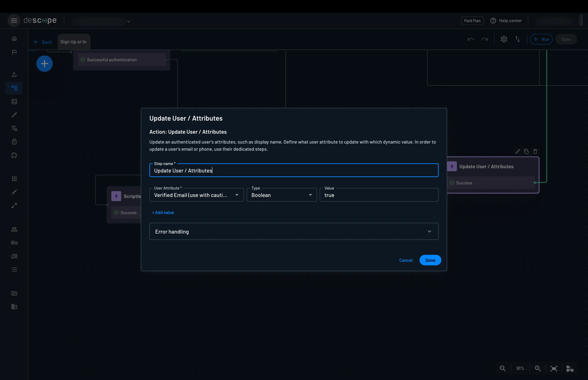The width and height of the screenshot is (588, 380).
Task: Confirm the dialog with Done
Action: tap(430, 260)
